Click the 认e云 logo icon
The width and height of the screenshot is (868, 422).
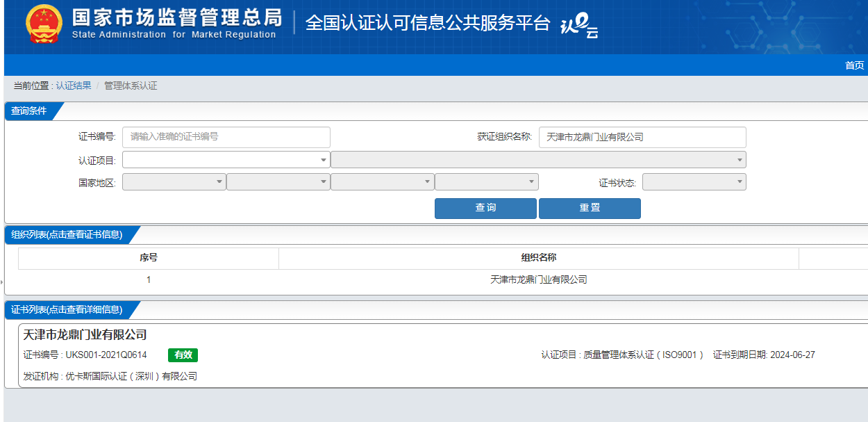(578, 26)
